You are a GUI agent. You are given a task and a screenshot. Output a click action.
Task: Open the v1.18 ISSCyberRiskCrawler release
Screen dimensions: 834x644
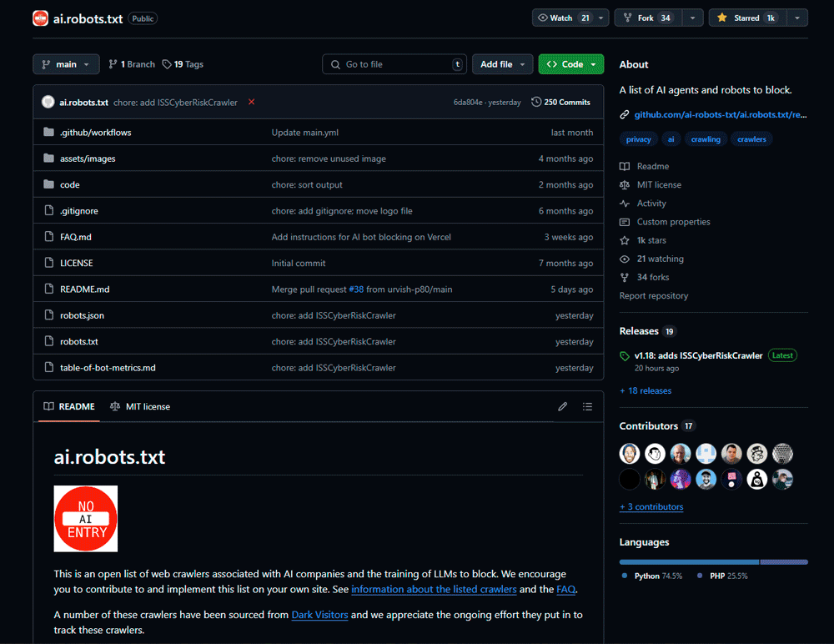pos(698,355)
